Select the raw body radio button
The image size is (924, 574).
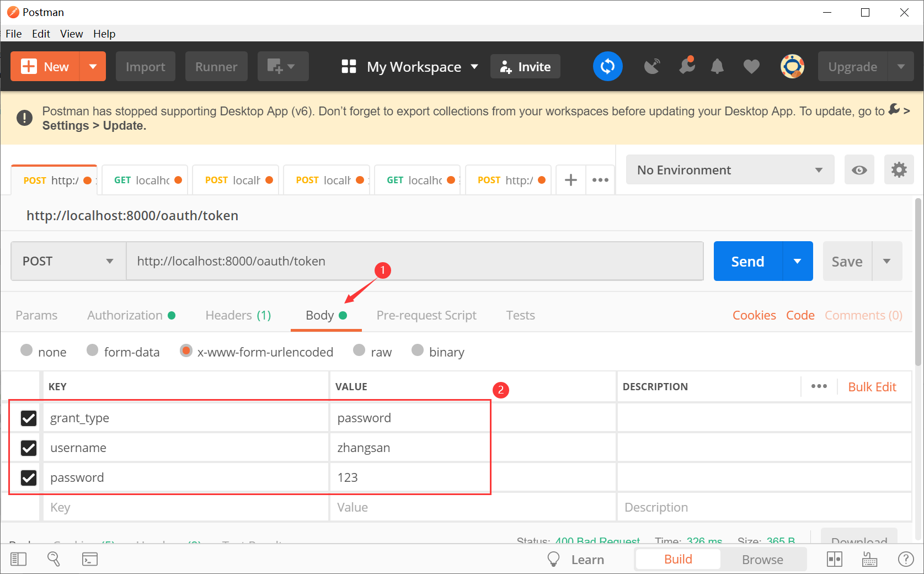tap(359, 350)
